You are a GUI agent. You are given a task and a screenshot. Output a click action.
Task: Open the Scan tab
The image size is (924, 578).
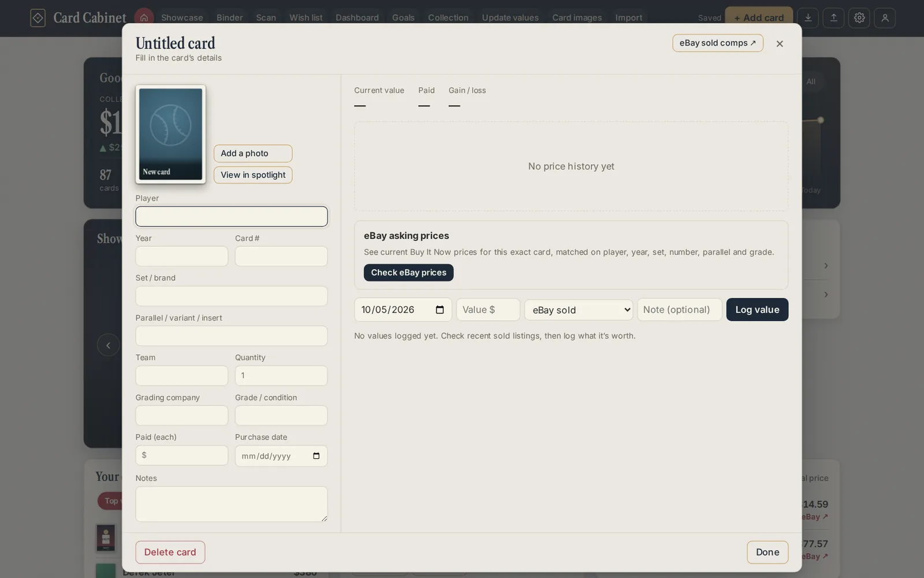(x=266, y=18)
